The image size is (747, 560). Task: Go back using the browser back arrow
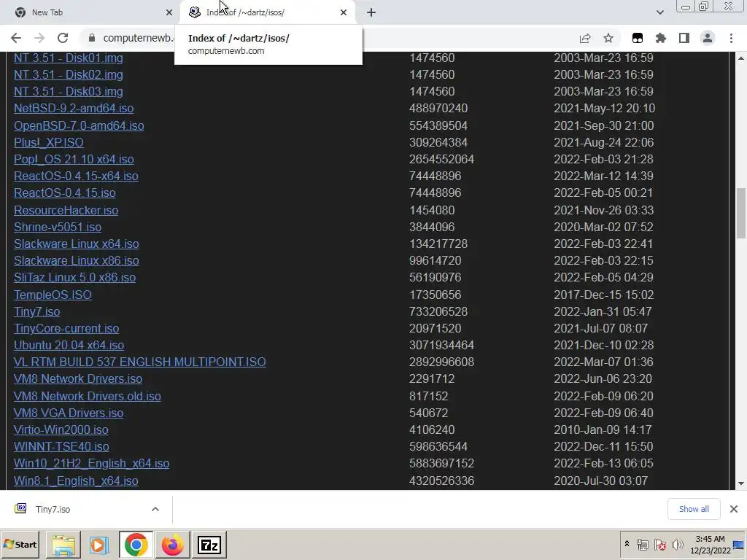(16, 38)
